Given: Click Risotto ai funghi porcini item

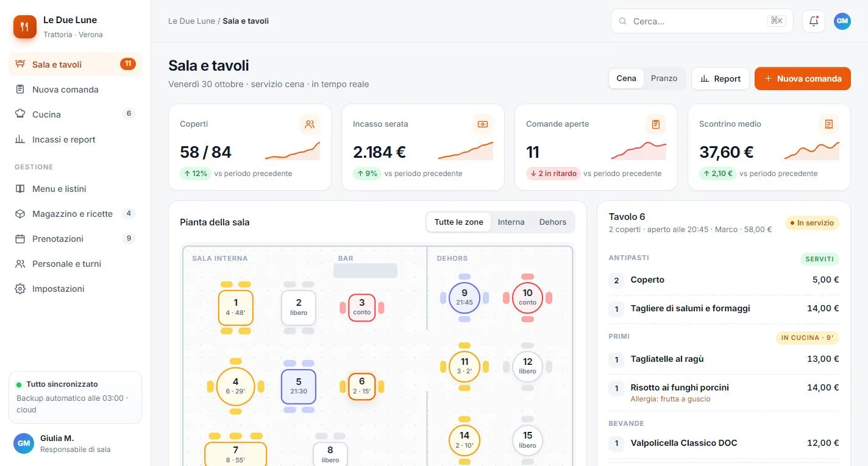Looking at the screenshot, I should (724, 392).
